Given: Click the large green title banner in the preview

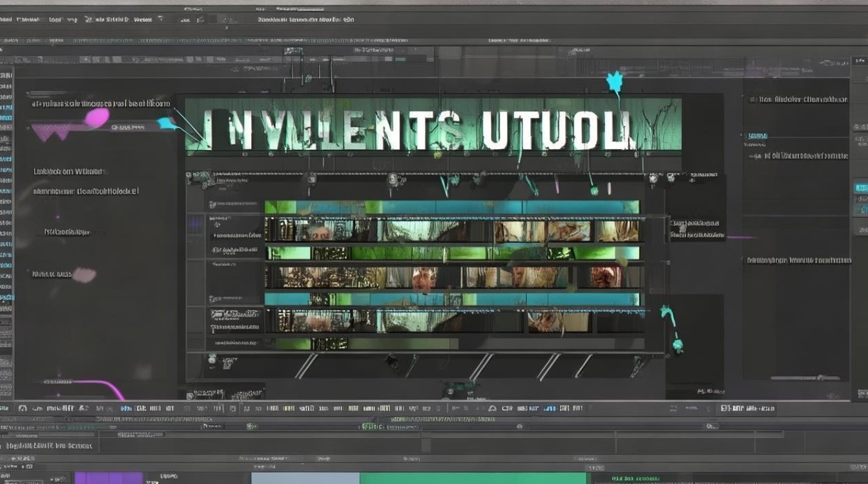Looking at the screenshot, I should [x=433, y=125].
